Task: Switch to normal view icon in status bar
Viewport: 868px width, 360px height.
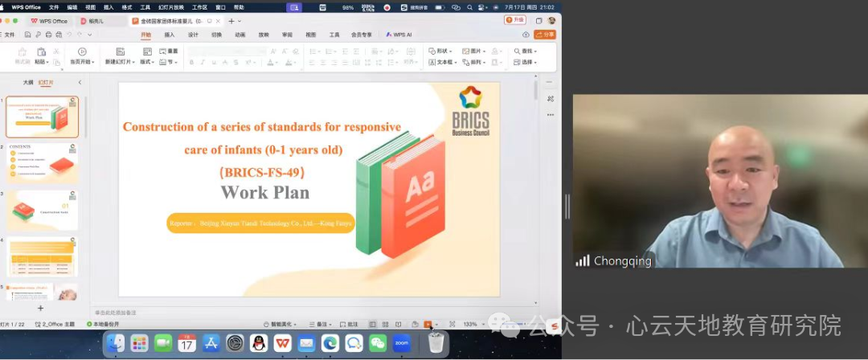Action: click(373, 324)
